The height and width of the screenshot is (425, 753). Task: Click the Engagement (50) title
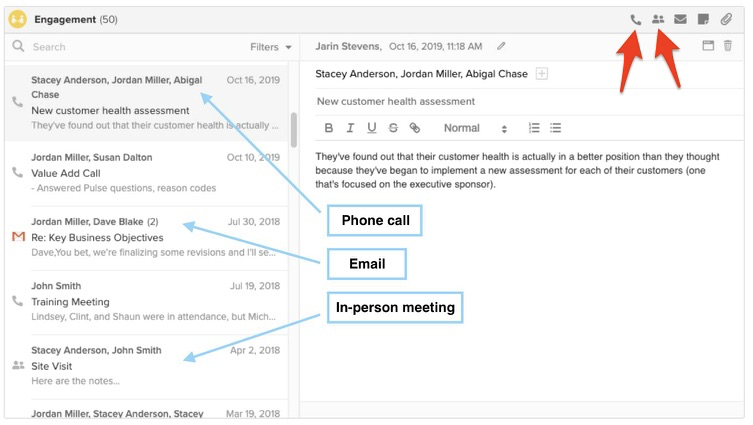tap(76, 20)
